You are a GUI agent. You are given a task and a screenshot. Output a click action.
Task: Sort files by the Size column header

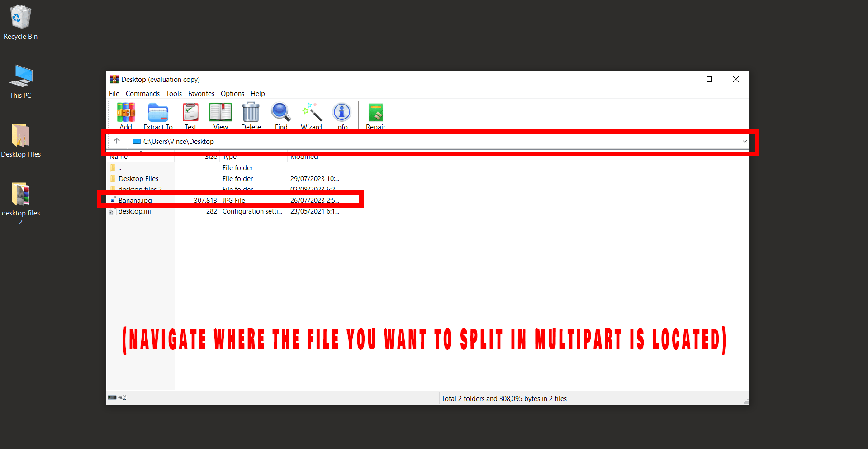tap(210, 157)
